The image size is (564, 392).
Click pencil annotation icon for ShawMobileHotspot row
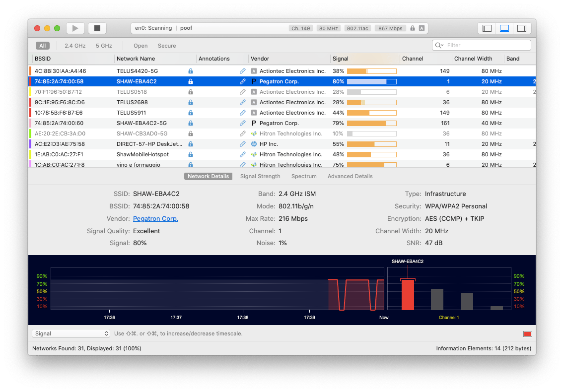pyautogui.click(x=243, y=154)
